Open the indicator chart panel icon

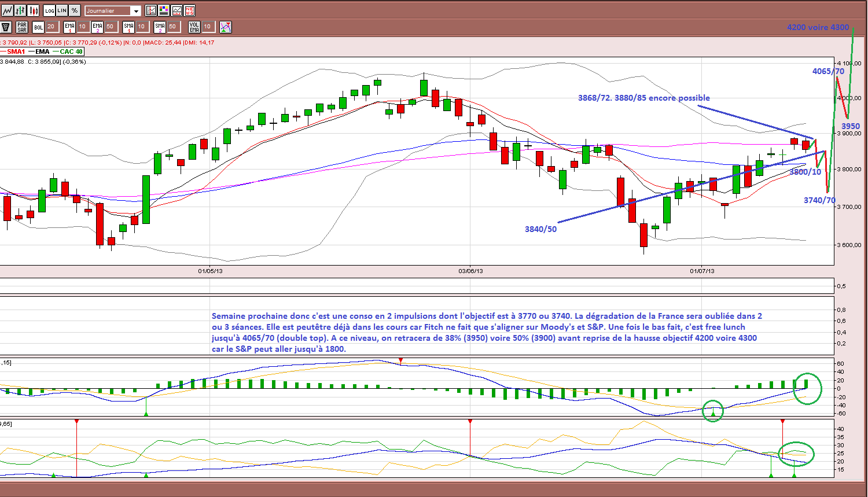(x=151, y=10)
